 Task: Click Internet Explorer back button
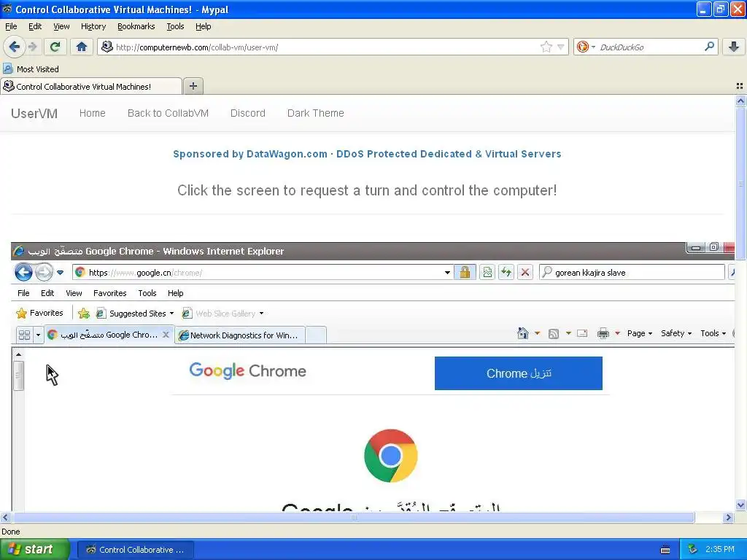click(23, 273)
